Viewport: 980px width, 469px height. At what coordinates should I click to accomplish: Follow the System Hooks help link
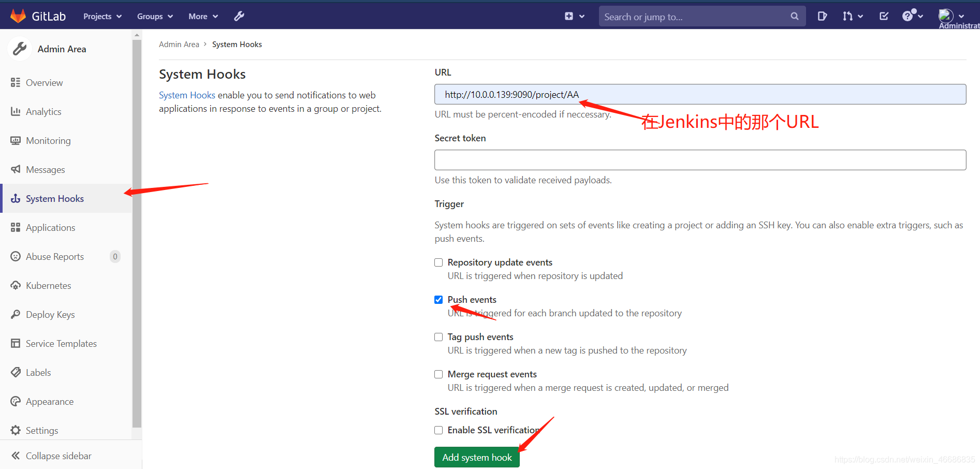coord(187,95)
